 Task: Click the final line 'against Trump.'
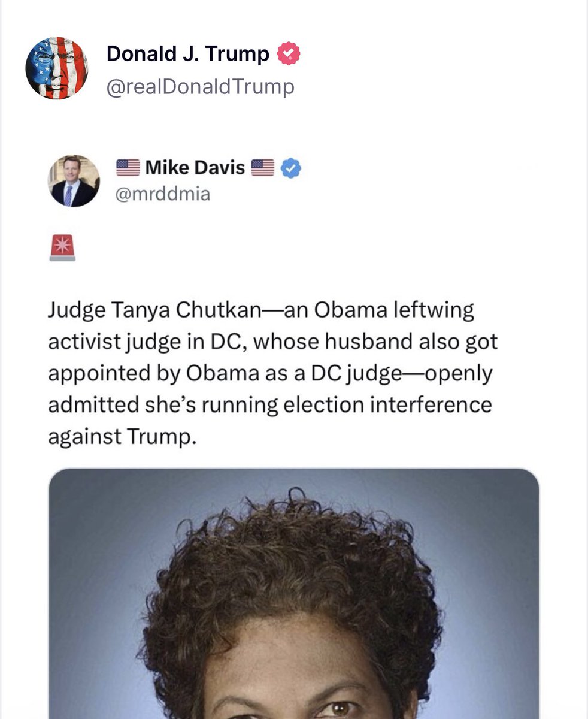coord(122,437)
